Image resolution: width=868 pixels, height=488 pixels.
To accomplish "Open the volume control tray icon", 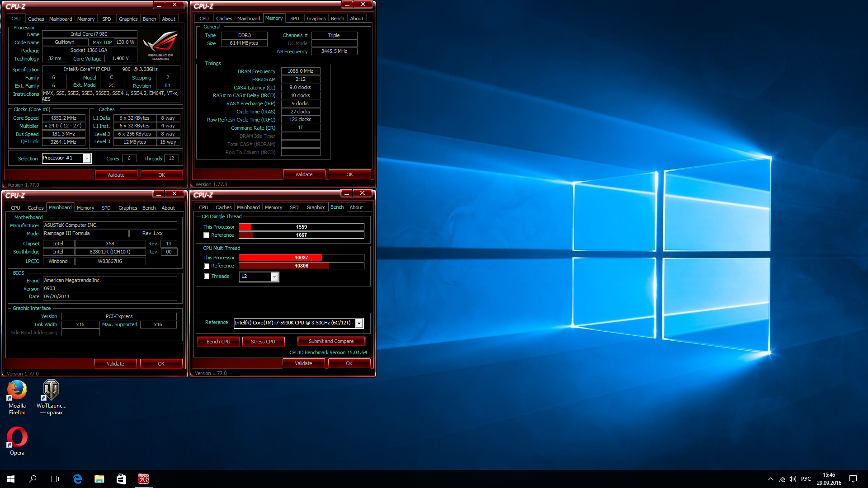I will click(x=792, y=479).
